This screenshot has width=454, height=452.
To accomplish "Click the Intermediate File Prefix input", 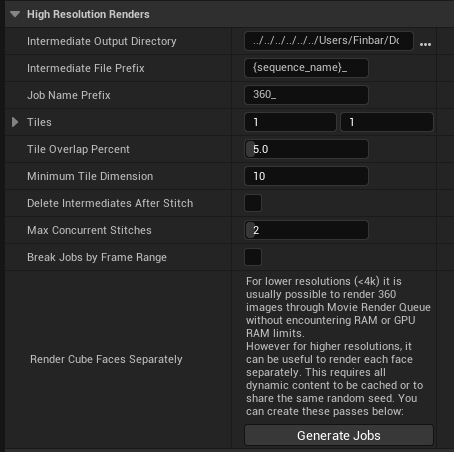I will [x=306, y=68].
